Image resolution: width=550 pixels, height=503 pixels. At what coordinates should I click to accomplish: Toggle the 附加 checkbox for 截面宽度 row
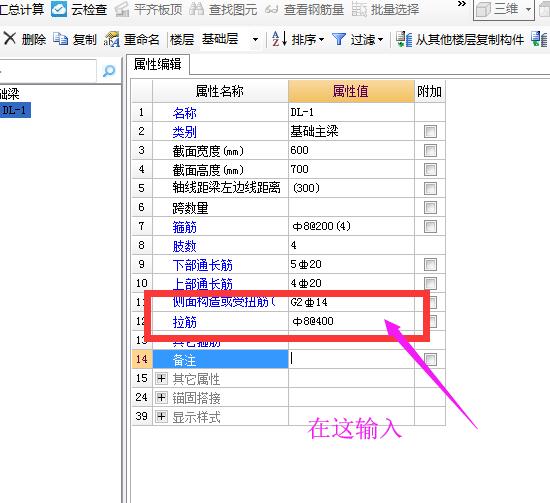[430, 151]
